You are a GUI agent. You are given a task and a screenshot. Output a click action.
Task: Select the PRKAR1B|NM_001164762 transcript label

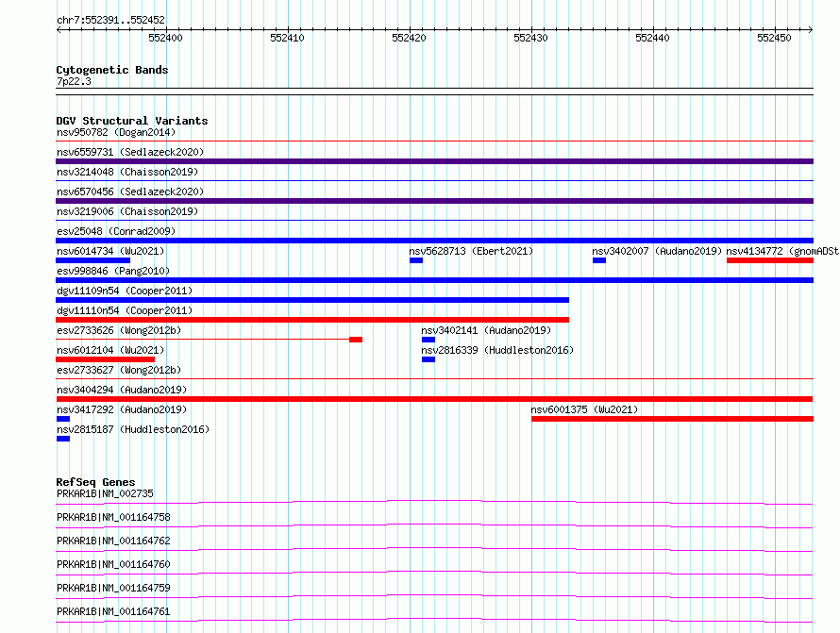point(113,541)
